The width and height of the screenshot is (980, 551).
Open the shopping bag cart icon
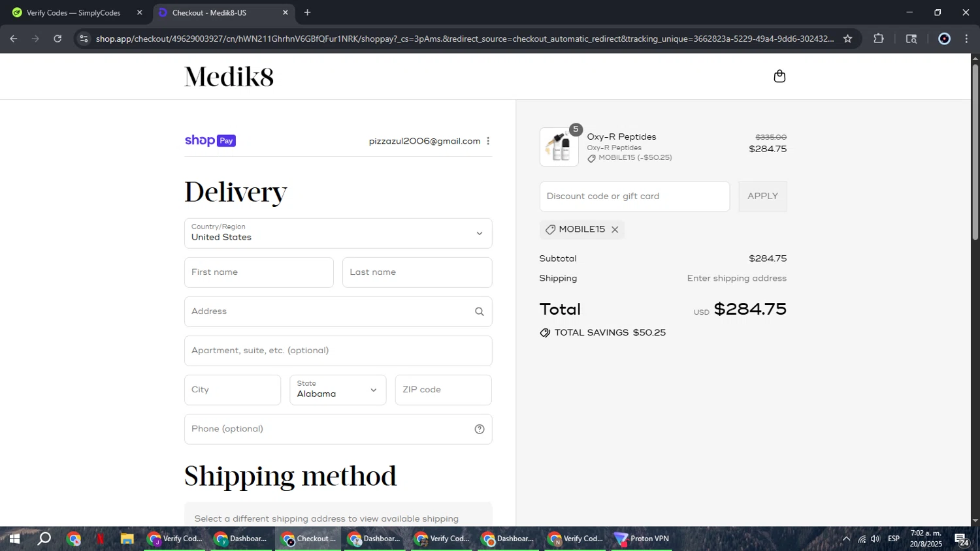coord(779,76)
